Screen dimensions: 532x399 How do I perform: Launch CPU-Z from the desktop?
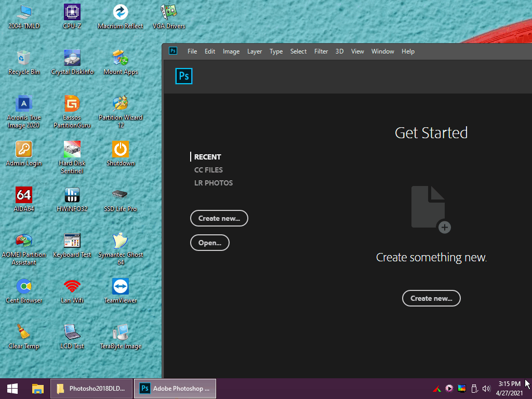[72, 17]
